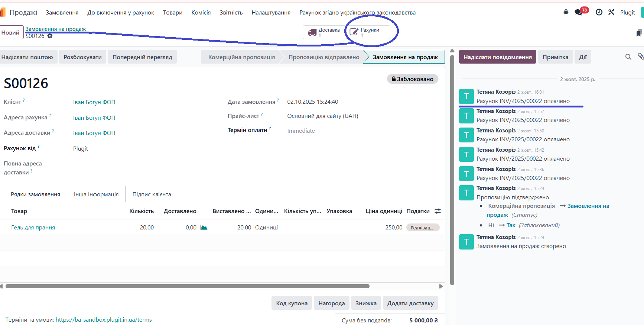
Task: Click Розблокувати to unlock the order
Action: [x=82, y=57]
